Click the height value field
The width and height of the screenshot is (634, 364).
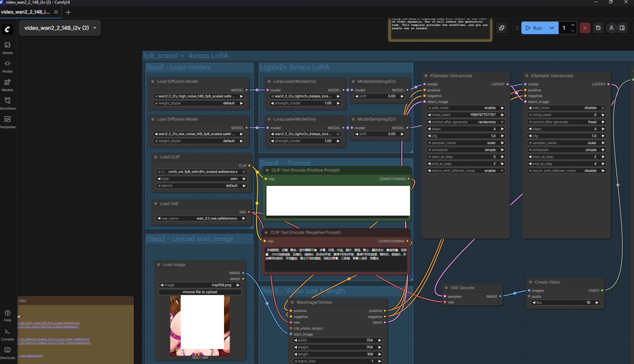pyautogui.click(x=338, y=347)
